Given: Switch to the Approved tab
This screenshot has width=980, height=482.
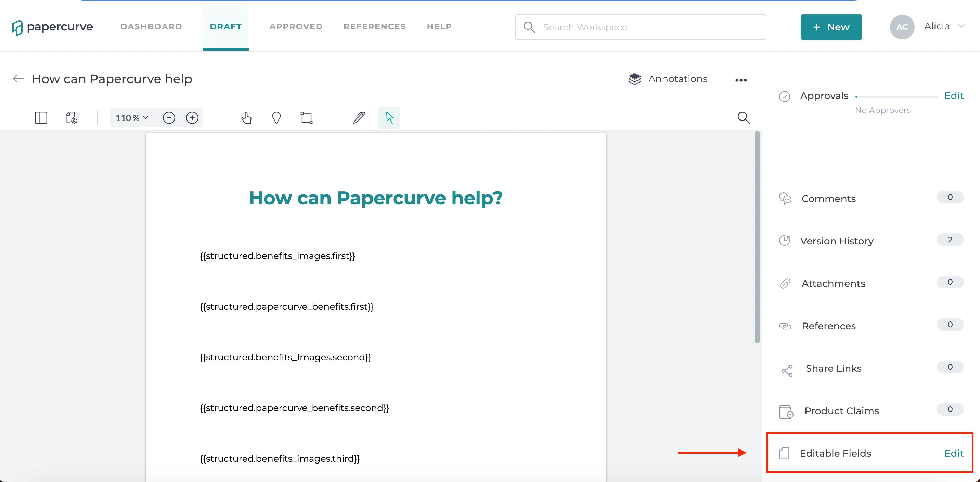Looking at the screenshot, I should 296,27.
